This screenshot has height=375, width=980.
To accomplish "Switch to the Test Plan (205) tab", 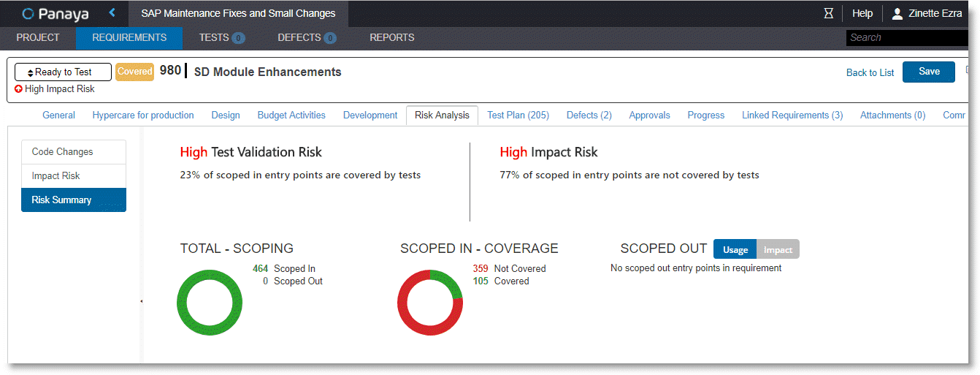I will click(518, 115).
